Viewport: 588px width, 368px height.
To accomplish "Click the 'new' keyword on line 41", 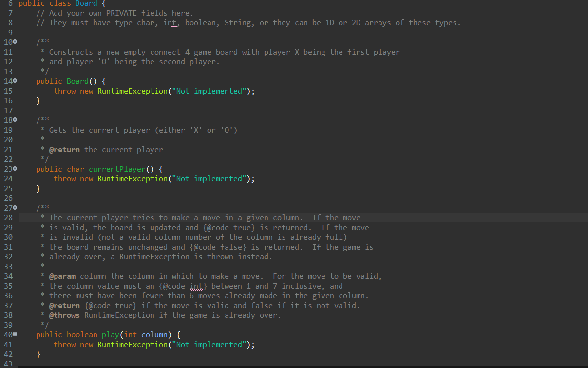I will tap(86, 345).
